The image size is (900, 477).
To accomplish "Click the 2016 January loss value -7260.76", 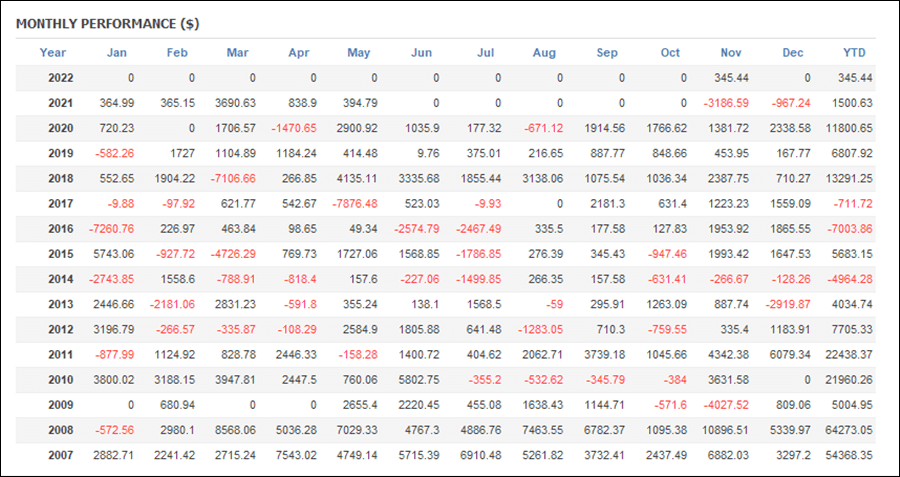I will pos(111,229).
